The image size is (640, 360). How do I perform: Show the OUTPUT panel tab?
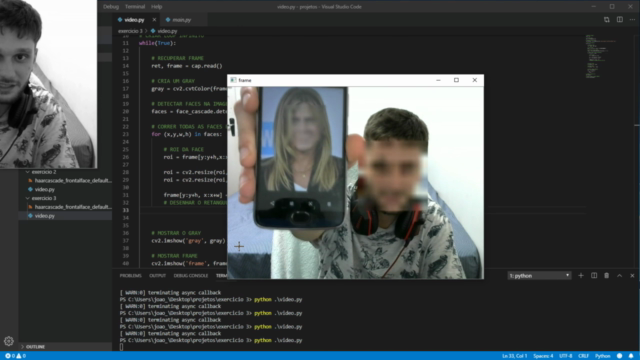158,276
